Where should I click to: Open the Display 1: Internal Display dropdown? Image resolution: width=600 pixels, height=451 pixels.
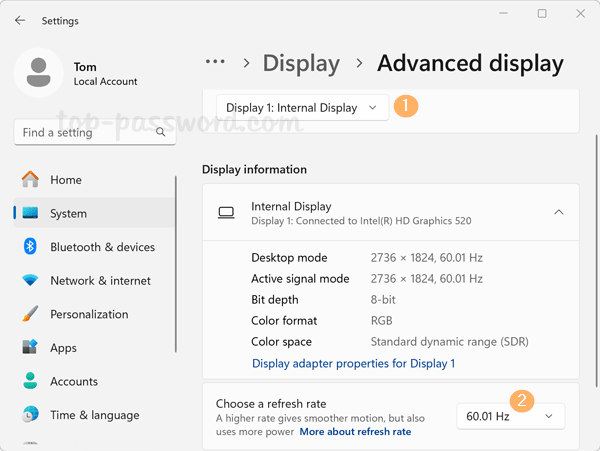[302, 108]
